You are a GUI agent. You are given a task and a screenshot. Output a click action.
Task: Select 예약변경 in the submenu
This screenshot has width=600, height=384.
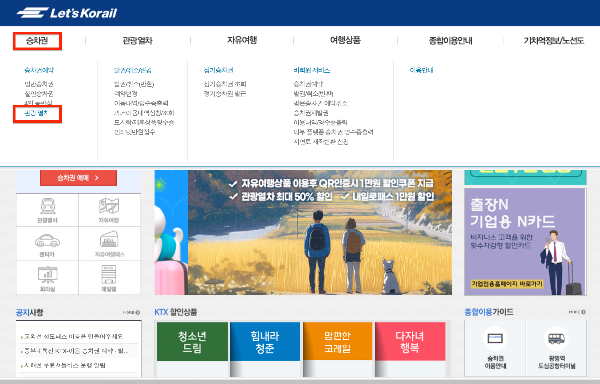click(126, 94)
